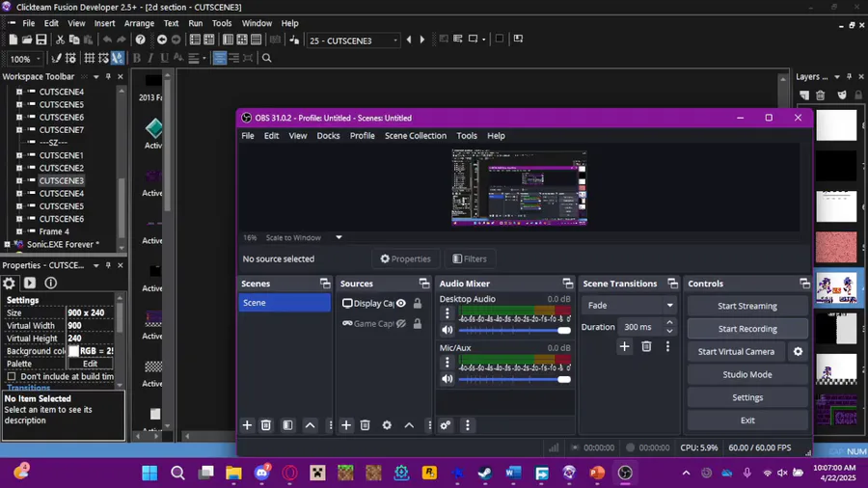868x488 pixels.
Task: Open OBS Settings button
Action: (746, 397)
